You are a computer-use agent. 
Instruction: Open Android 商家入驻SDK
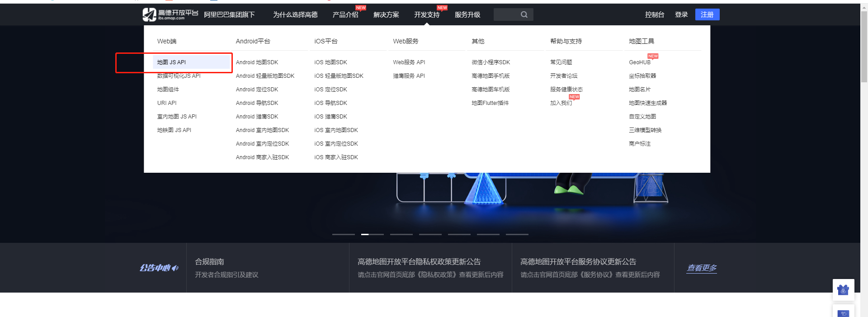point(262,157)
